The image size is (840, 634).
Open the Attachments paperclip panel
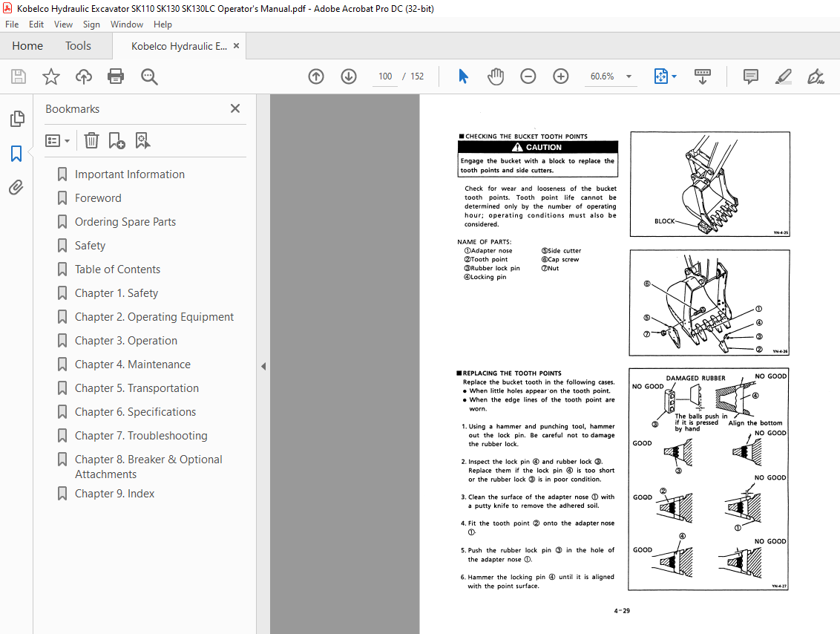pyautogui.click(x=16, y=188)
